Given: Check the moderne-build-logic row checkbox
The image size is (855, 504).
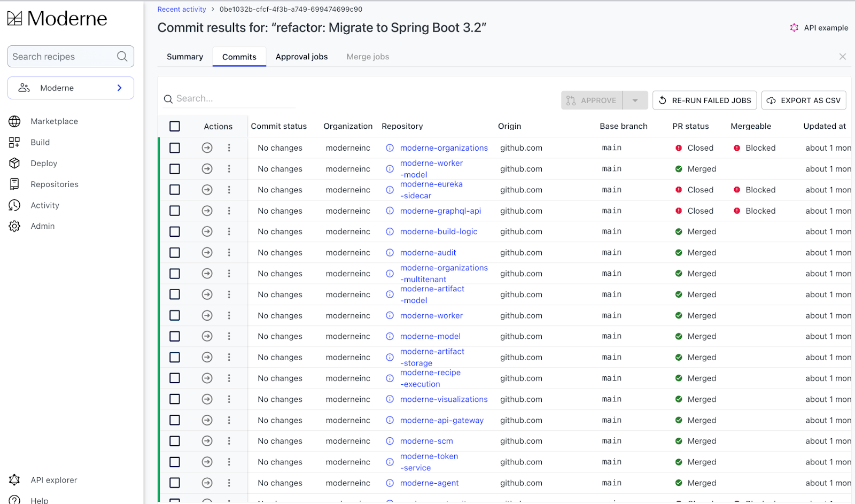Looking at the screenshot, I should (175, 231).
